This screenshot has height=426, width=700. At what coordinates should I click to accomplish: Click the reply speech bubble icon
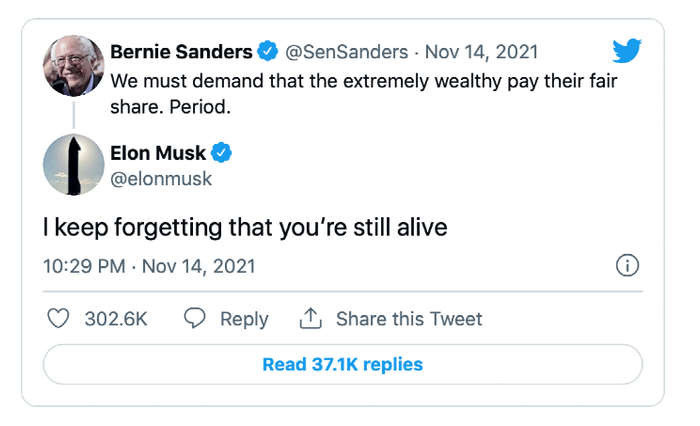(196, 318)
